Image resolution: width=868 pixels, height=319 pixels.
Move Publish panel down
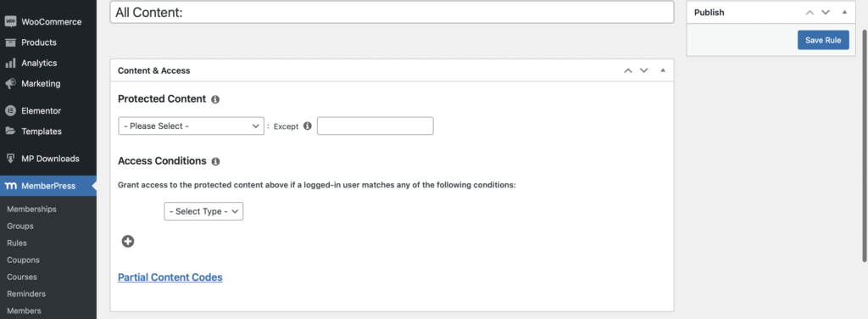(x=826, y=12)
